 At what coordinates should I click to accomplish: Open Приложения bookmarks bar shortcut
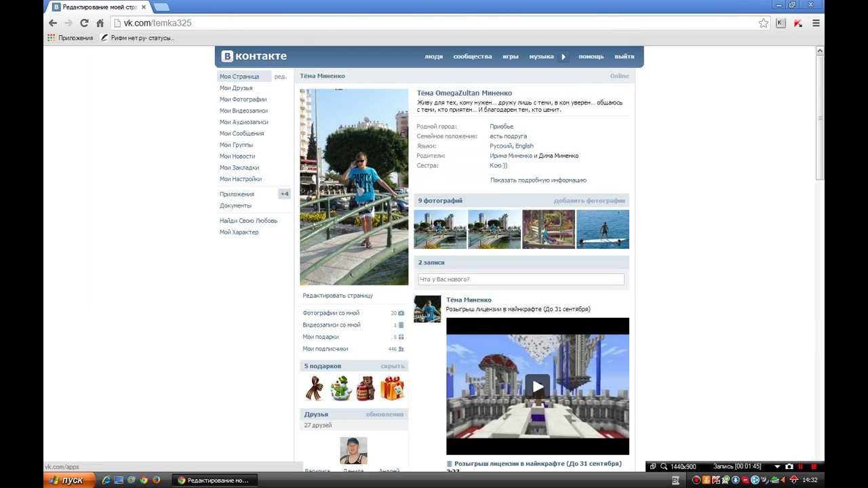tap(70, 38)
